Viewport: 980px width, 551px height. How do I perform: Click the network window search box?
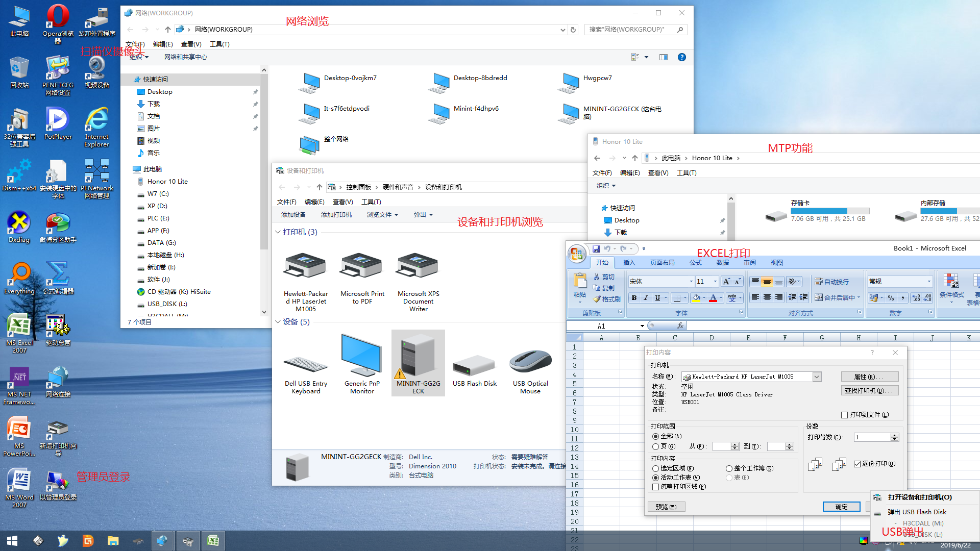(635, 30)
